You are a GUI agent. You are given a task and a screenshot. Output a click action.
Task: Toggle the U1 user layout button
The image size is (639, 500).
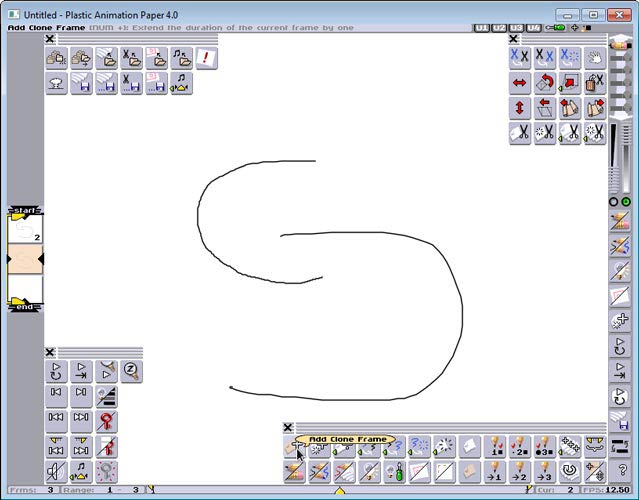tap(482, 27)
